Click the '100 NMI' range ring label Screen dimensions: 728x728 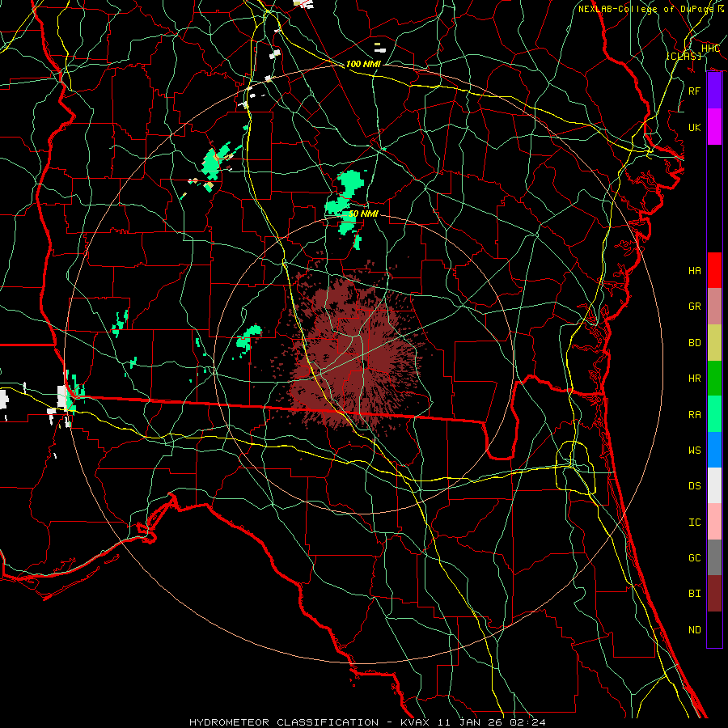tap(363, 64)
